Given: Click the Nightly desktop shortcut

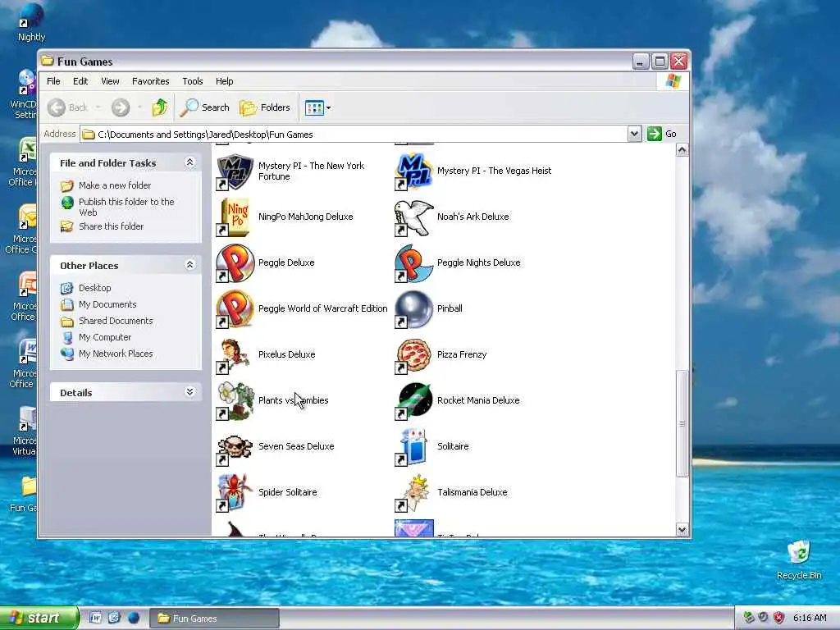Looking at the screenshot, I should pos(30,22).
